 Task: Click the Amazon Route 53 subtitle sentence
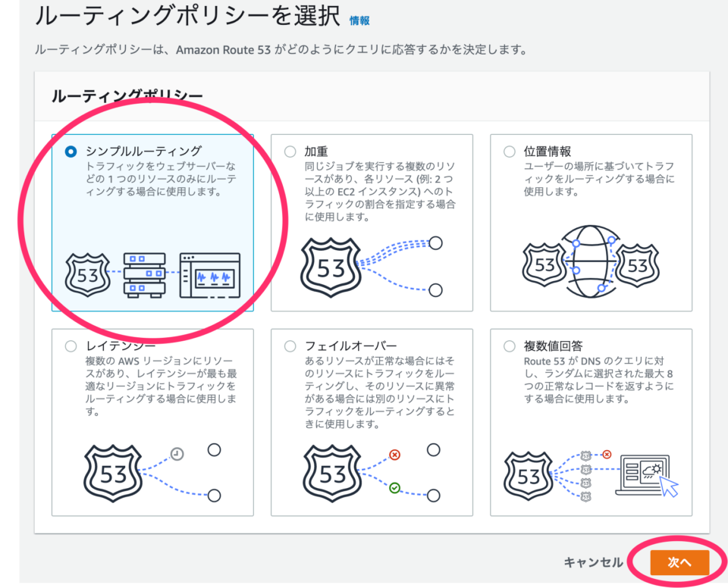[282, 50]
